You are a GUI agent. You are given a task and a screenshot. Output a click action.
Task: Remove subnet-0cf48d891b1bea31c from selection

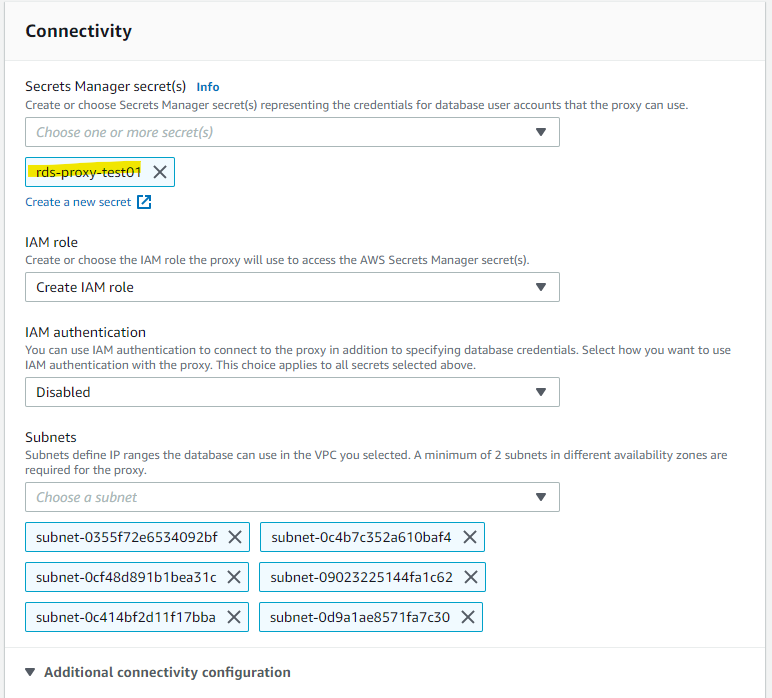pyautogui.click(x=234, y=577)
